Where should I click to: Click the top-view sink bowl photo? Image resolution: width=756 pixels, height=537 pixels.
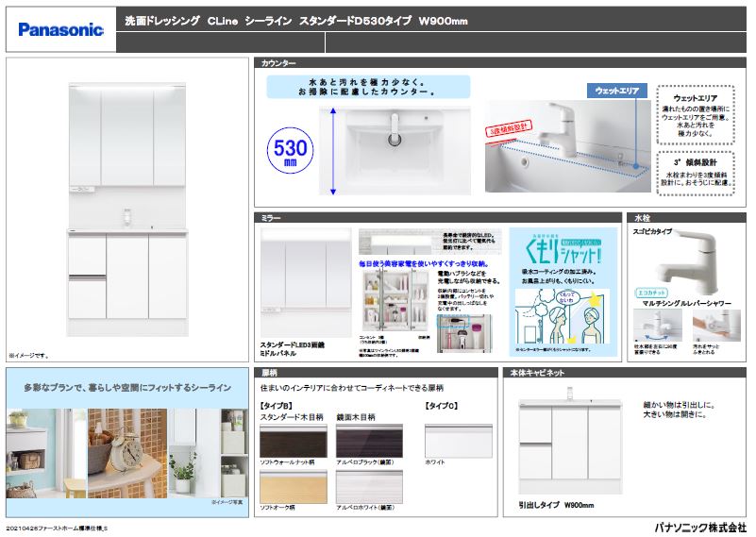pyautogui.click(x=395, y=151)
